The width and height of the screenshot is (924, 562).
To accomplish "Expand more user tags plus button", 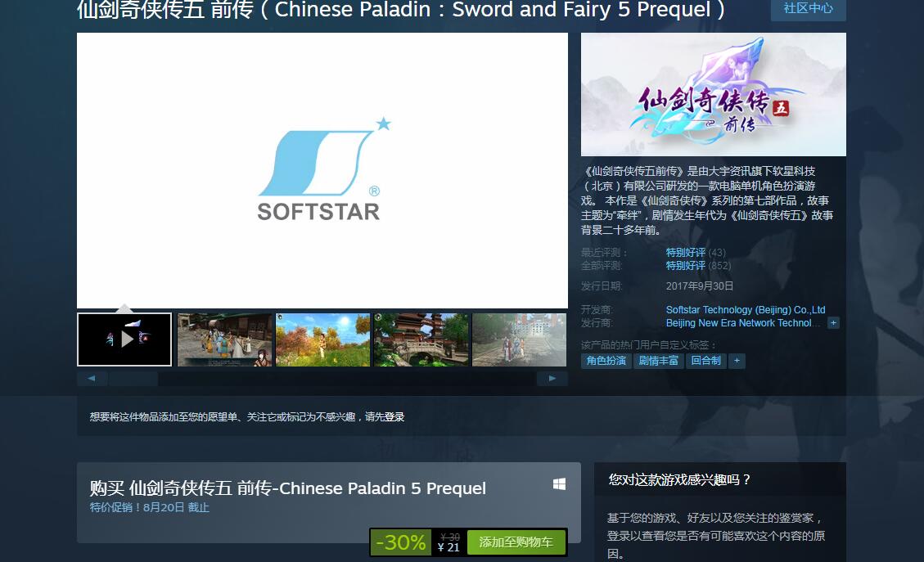I will coord(737,361).
